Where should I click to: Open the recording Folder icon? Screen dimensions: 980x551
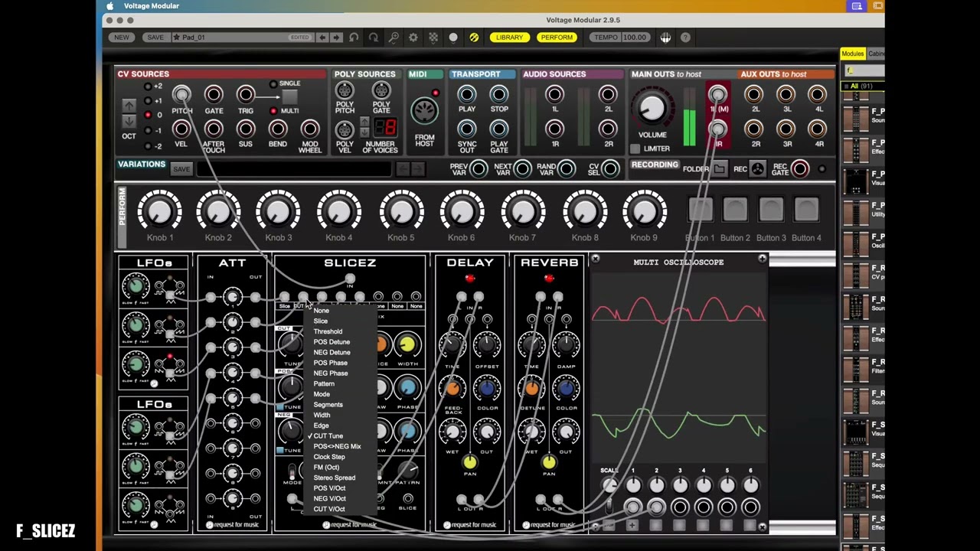click(719, 169)
